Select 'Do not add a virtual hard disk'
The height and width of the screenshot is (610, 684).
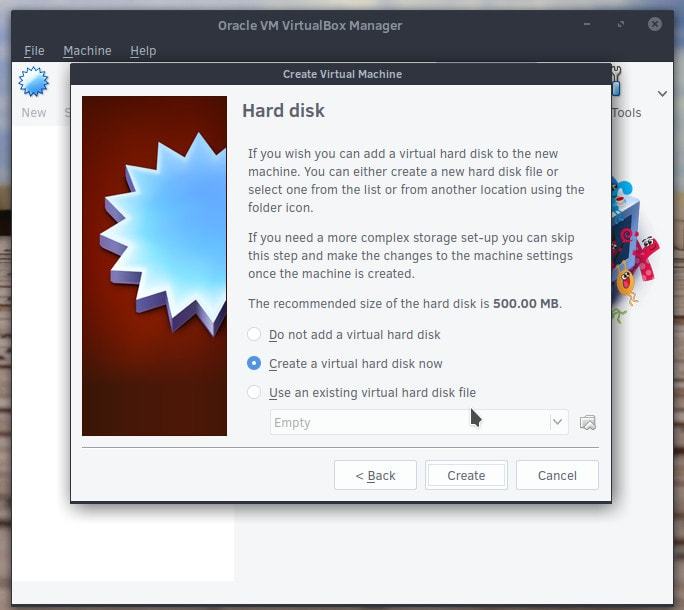pos(254,334)
